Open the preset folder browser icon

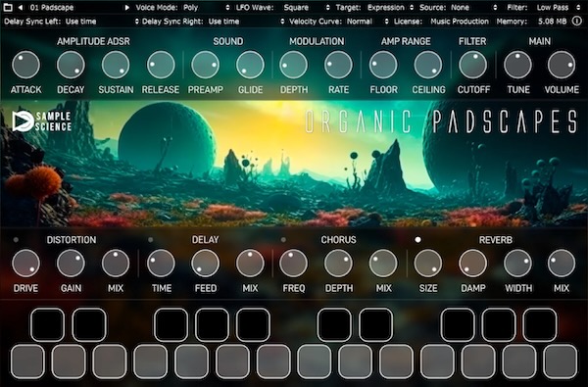[x=8, y=7]
